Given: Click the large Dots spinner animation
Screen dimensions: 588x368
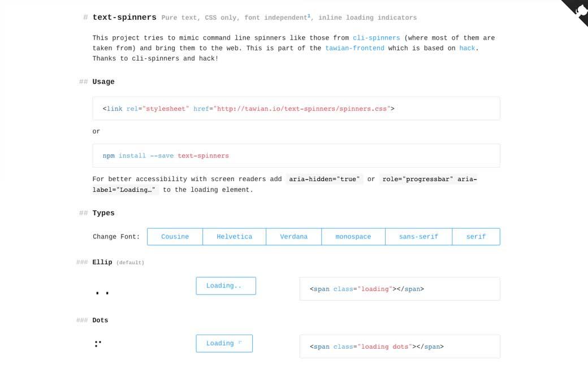Looking at the screenshot, I should [98, 343].
